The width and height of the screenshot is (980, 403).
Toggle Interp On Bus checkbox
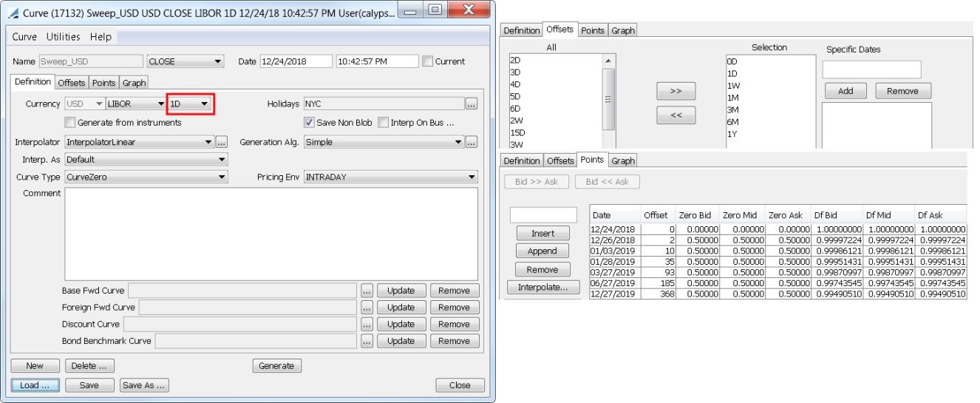[383, 122]
